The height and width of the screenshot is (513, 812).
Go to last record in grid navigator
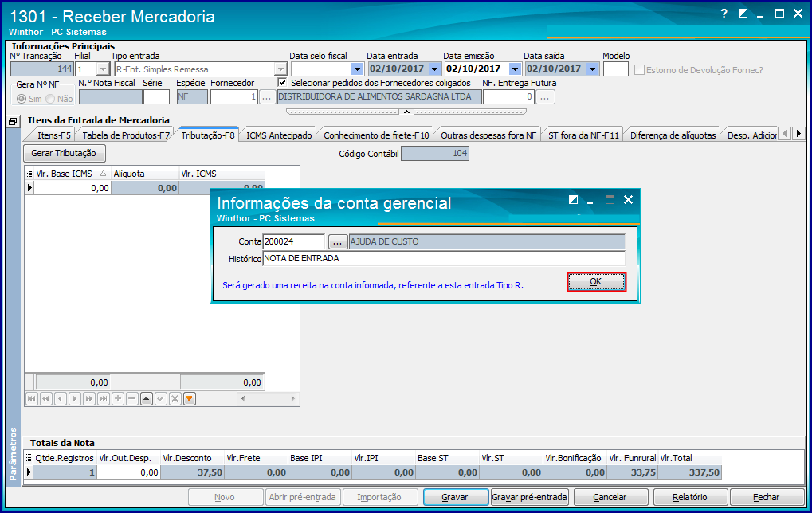click(104, 398)
